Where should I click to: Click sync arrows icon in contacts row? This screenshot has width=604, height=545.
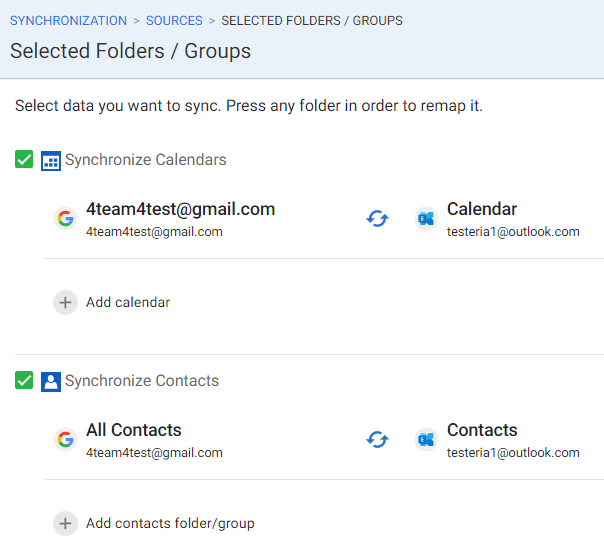pyautogui.click(x=377, y=440)
